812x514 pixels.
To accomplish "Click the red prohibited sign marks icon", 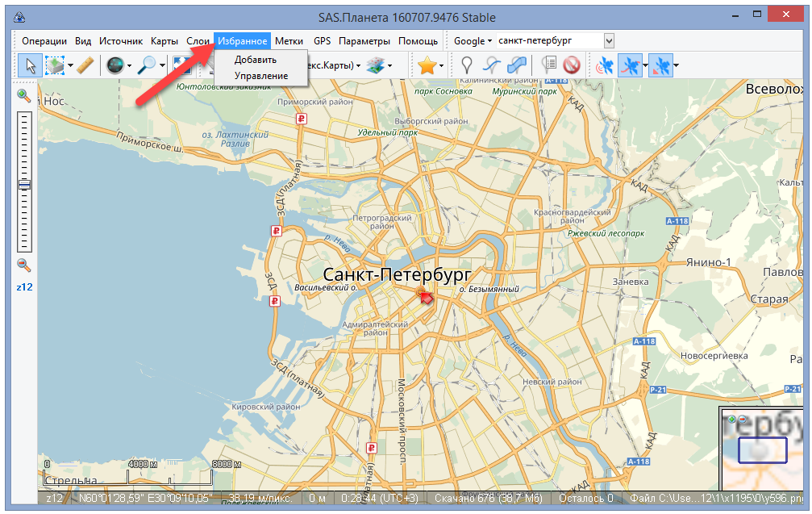I will pos(572,66).
